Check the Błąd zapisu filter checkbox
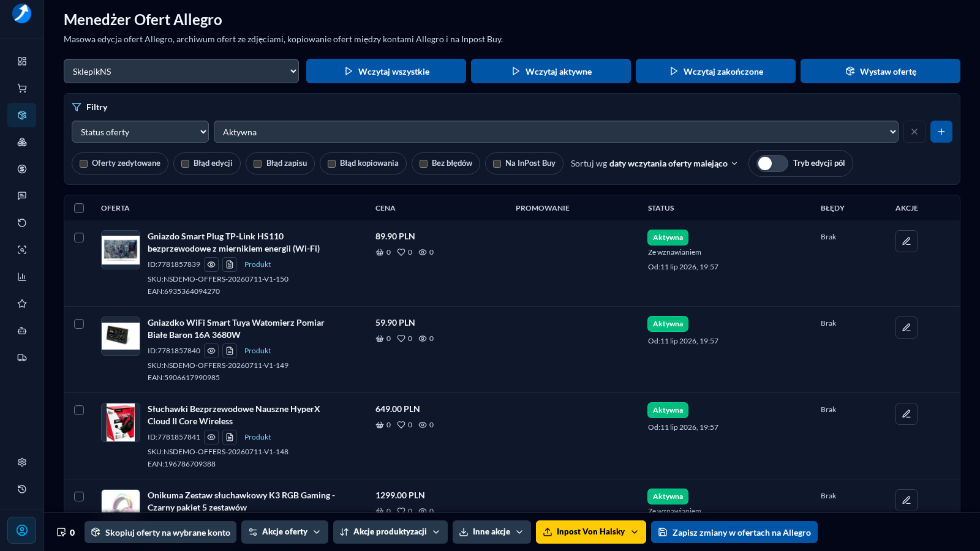980x551 pixels. 258,163
